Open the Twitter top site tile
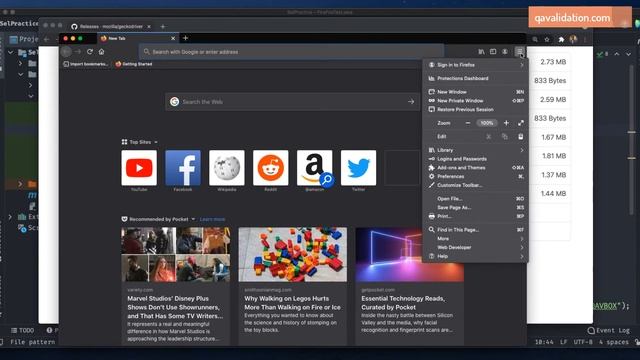This screenshot has width=640, height=360. [x=358, y=168]
